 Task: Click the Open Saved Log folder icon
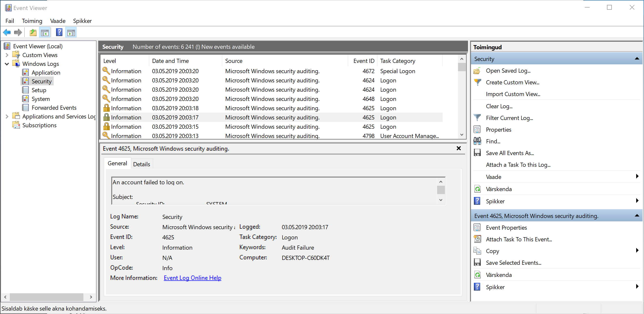pyautogui.click(x=477, y=71)
